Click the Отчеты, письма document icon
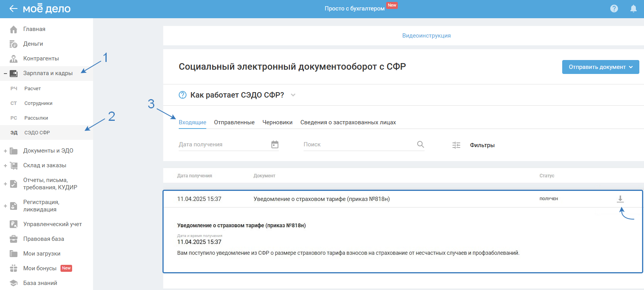 coord(14,184)
